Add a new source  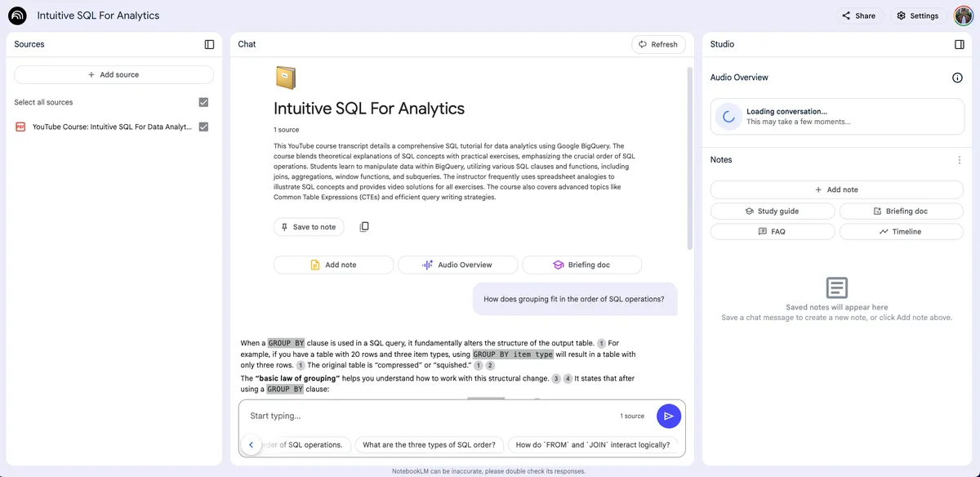click(114, 74)
